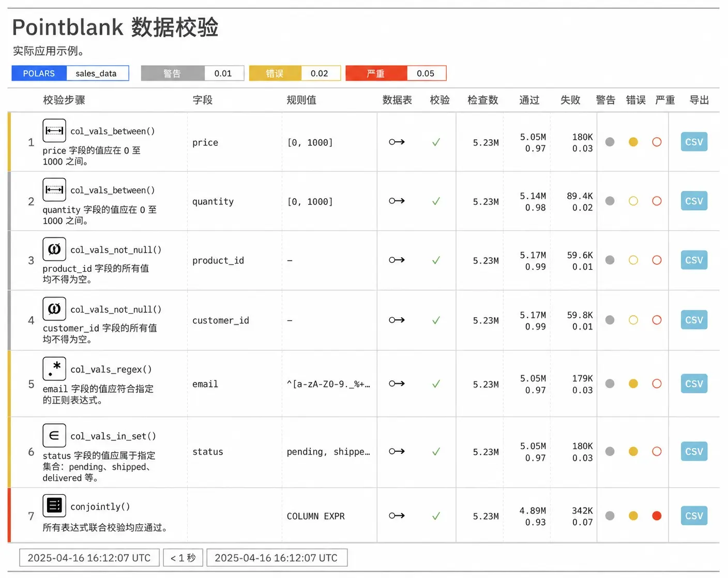Click the conjointly icon in row 7
Image resolution: width=728 pixels, height=578 pixels.
54,506
